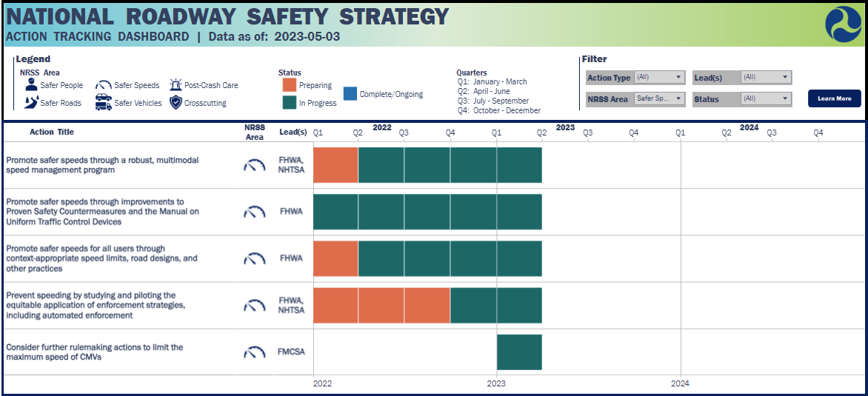Viewport: 868px width, 396px height.
Task: Click the Safer Vehicles car icon
Action: click(x=104, y=103)
